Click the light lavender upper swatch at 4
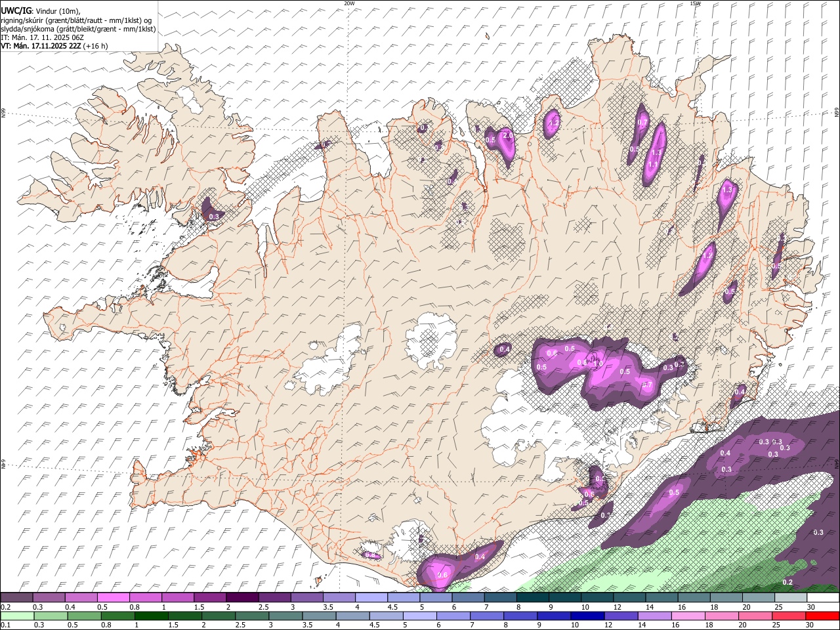This screenshot has height=630, width=840. click(x=371, y=598)
